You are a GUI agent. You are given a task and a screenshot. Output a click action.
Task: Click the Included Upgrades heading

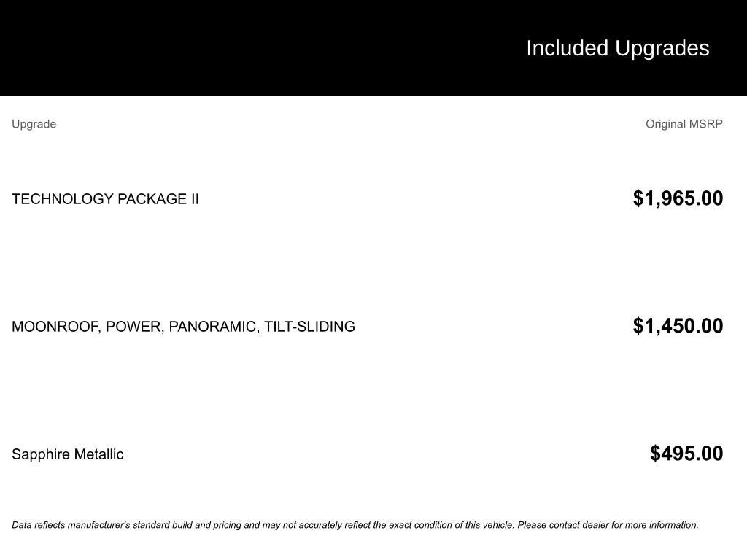coord(617,48)
